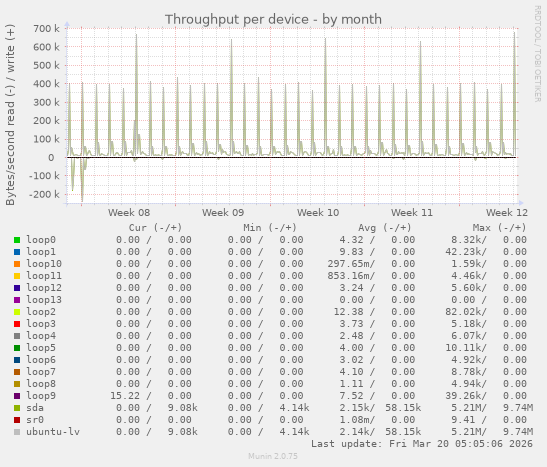Select the loop2 legend label
Viewport: 547px width, 467px height.
(x=41, y=312)
